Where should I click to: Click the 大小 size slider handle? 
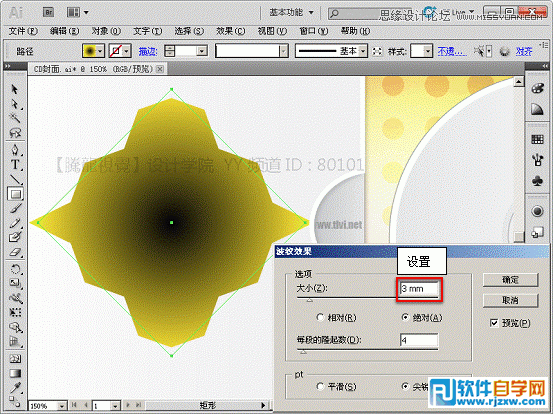tap(309, 300)
